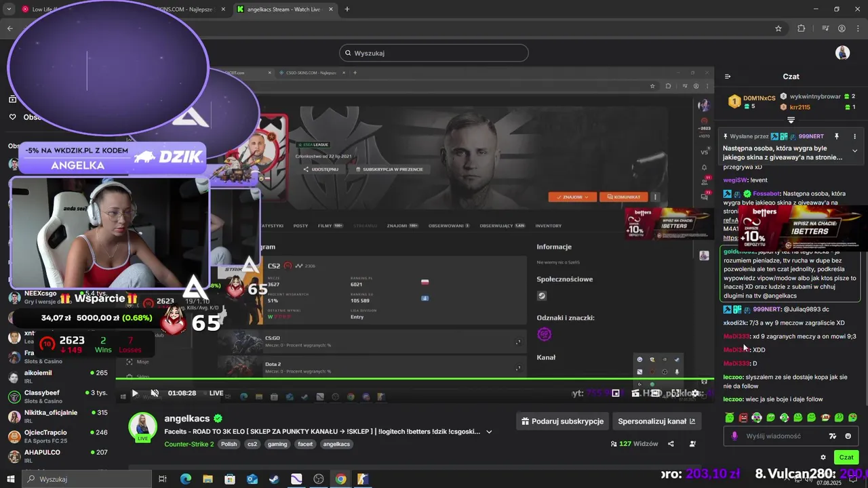The width and height of the screenshot is (868, 488).
Task: Click the Windows taskbar search box
Action: pyautogui.click(x=87, y=479)
